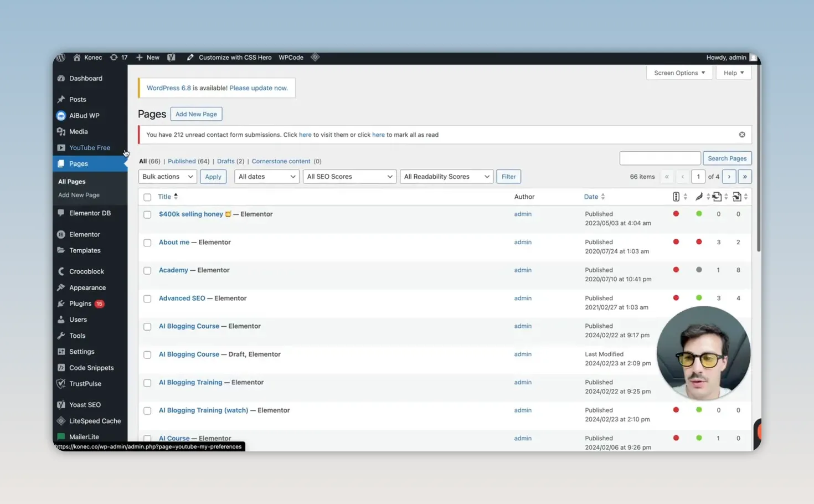Image resolution: width=814 pixels, height=504 pixels.
Task: Click the LiteSpeed diamond icon in admin bar
Action: pyautogui.click(x=315, y=57)
